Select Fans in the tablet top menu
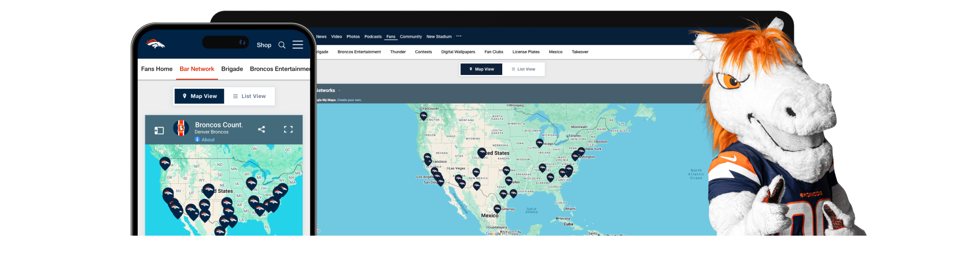The width and height of the screenshot is (980, 254). [391, 37]
